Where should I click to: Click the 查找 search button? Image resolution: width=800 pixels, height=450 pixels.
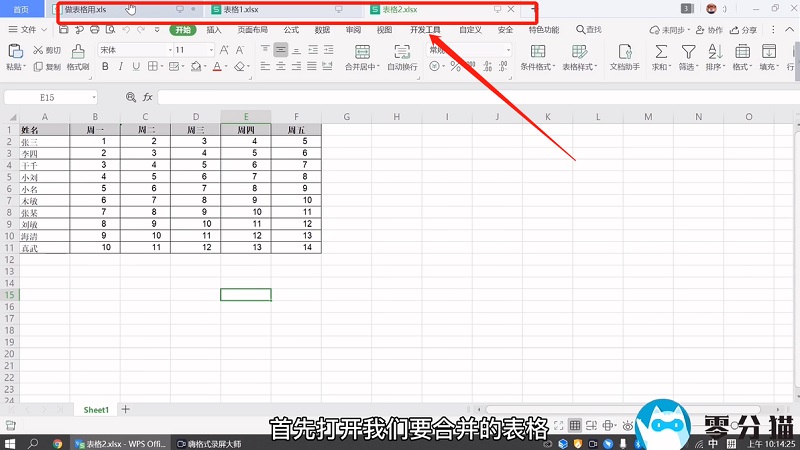[x=588, y=30]
